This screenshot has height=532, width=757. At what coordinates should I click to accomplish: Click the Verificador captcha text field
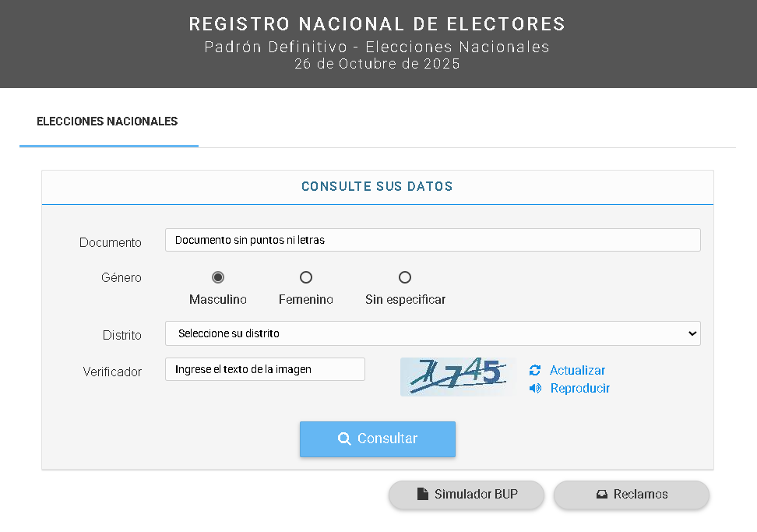265,369
